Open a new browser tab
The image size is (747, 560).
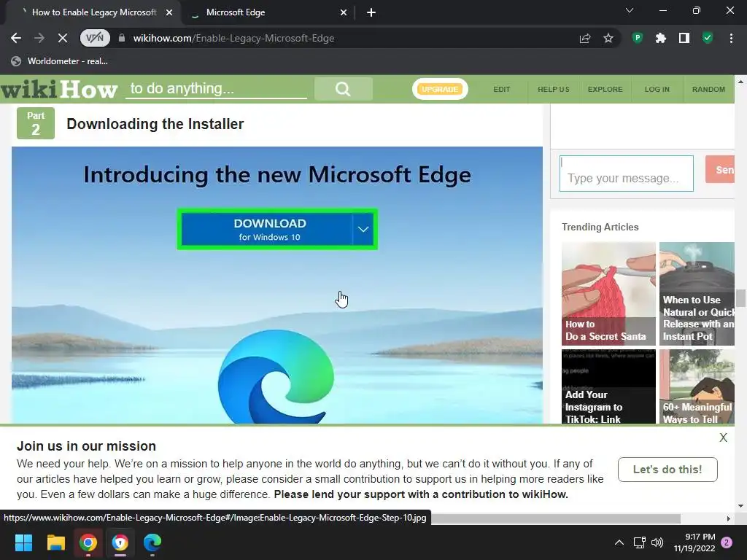pyautogui.click(x=371, y=12)
